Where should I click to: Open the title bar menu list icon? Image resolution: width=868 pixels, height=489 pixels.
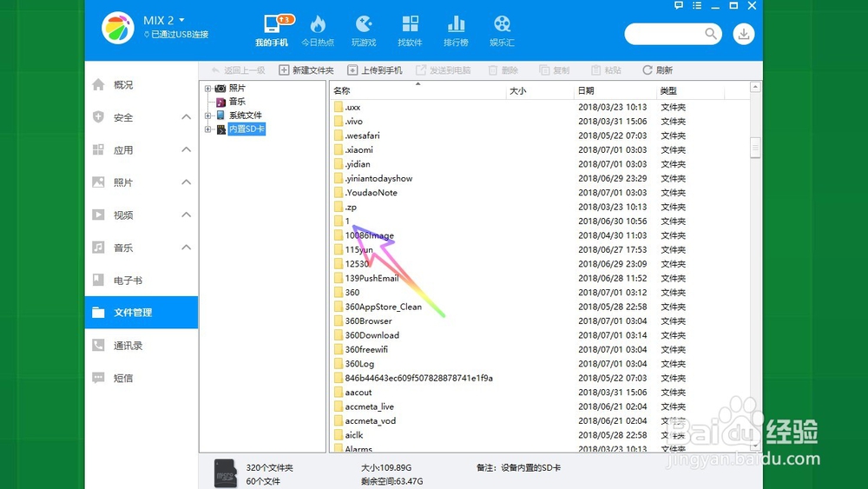point(697,5)
